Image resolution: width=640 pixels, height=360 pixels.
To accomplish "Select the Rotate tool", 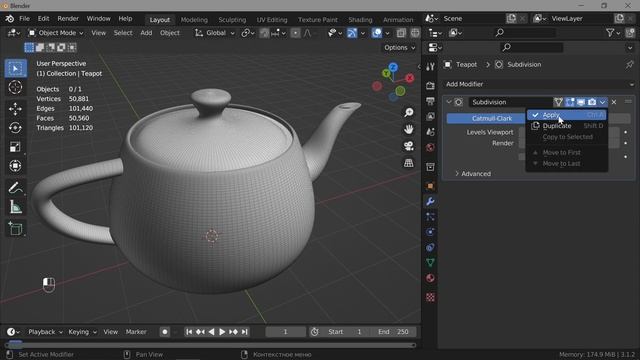I will 16,128.
